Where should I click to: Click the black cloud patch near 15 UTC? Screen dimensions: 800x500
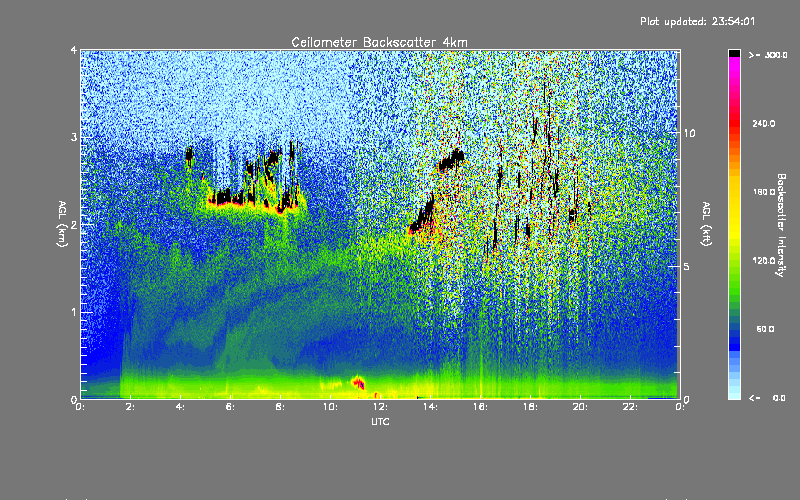452,160
